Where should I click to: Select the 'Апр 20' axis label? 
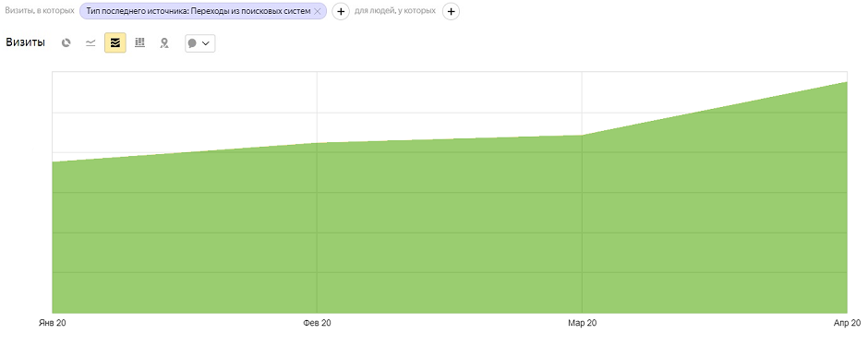point(847,323)
